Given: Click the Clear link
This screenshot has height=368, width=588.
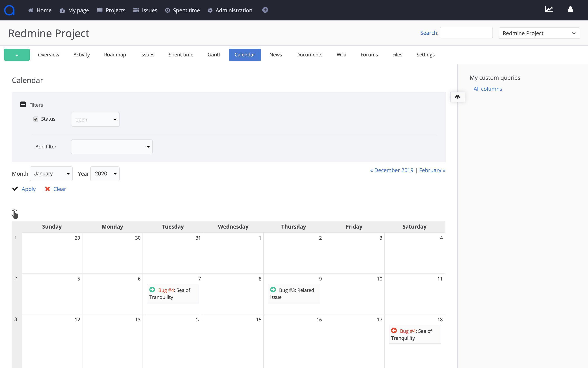Looking at the screenshot, I should (60, 189).
